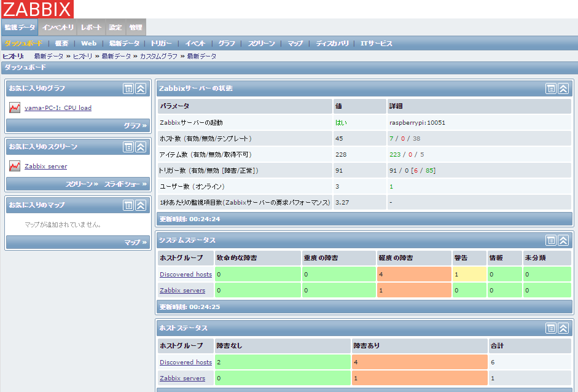578x392 pixels.
Task: Open Discovered hosts in システムステータス table
Action: 186,275
